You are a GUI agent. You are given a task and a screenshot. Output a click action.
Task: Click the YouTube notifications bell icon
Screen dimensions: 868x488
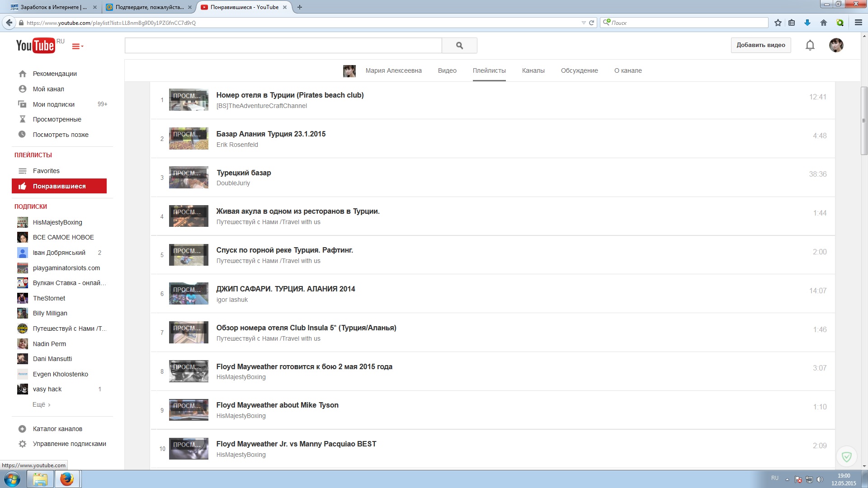(810, 45)
